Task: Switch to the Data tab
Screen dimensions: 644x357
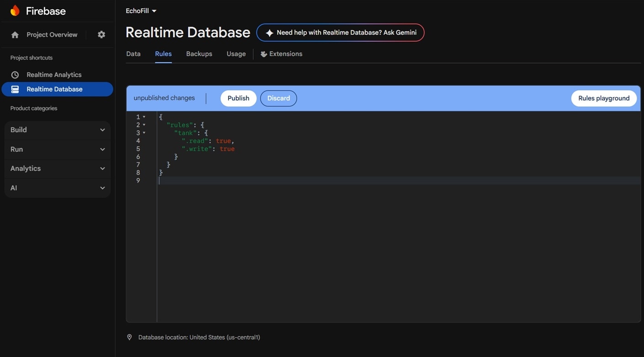Action: point(133,54)
